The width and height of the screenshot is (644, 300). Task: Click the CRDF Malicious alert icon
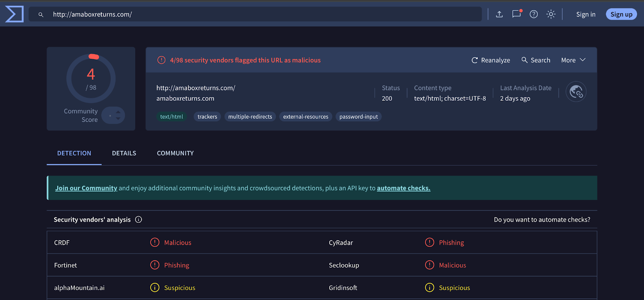pos(155,242)
